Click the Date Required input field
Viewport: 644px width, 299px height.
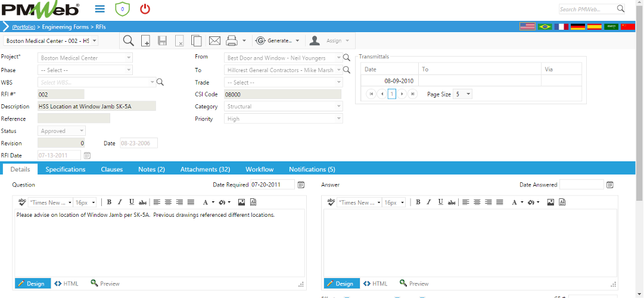pos(272,185)
